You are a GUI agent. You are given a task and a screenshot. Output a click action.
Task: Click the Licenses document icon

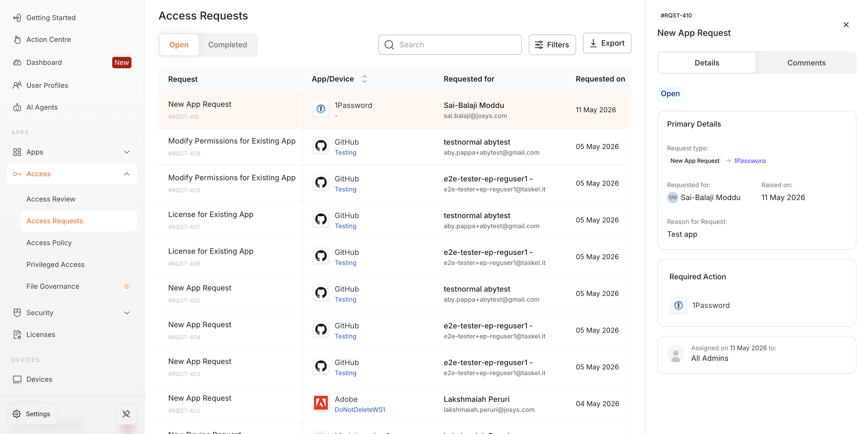17,335
